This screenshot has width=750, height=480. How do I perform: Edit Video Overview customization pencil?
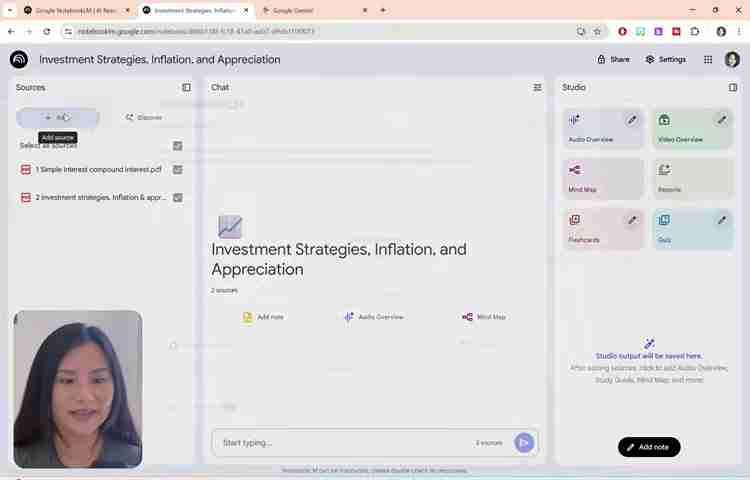click(x=722, y=120)
